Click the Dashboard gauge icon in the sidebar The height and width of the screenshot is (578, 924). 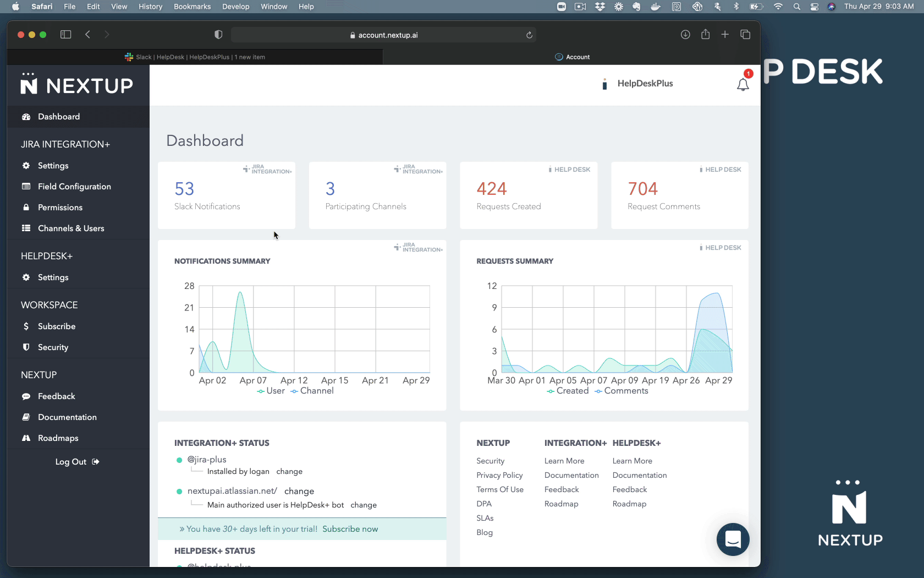click(26, 117)
